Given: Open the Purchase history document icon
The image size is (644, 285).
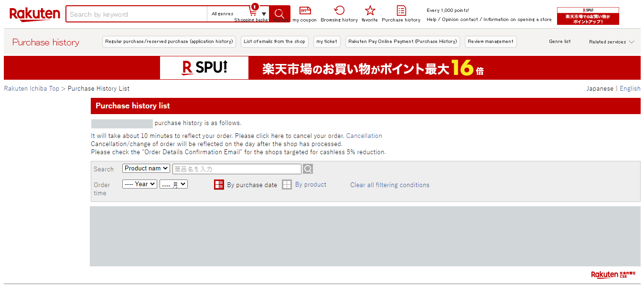Looking at the screenshot, I should [401, 11].
